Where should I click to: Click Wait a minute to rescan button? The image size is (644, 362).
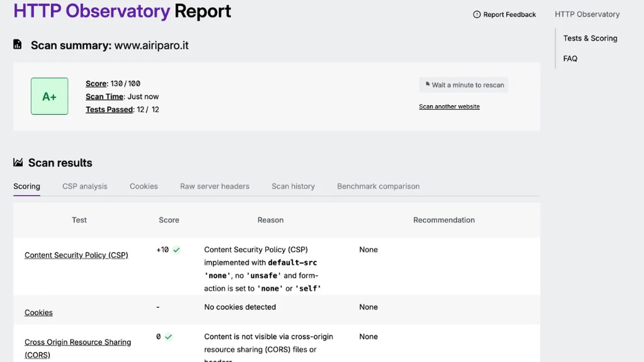pyautogui.click(x=464, y=85)
